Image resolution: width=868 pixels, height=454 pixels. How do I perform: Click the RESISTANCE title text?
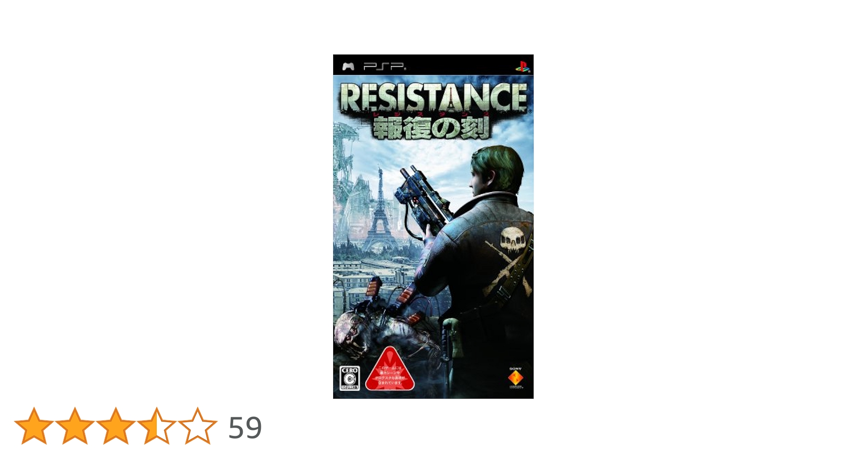tap(434, 98)
